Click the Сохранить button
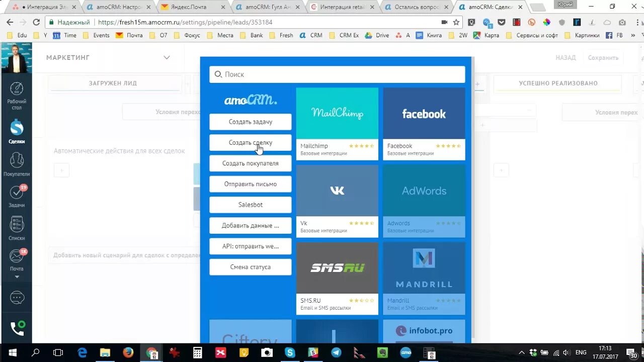The width and height of the screenshot is (644, 362). pos(603,58)
